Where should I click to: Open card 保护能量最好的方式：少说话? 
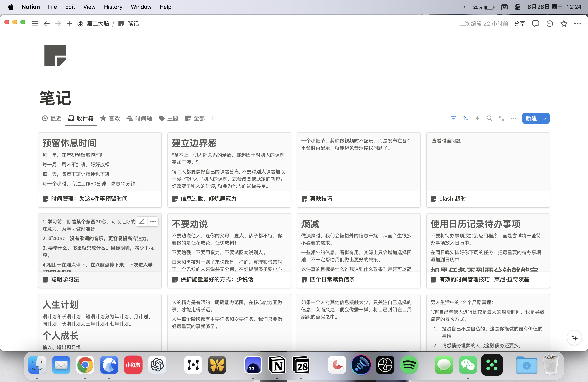pos(229,251)
